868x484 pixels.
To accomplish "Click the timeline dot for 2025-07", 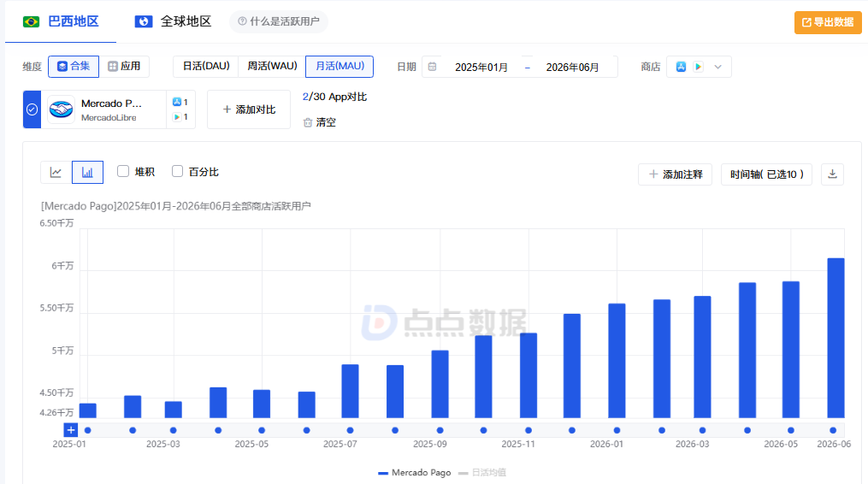I will (350, 430).
